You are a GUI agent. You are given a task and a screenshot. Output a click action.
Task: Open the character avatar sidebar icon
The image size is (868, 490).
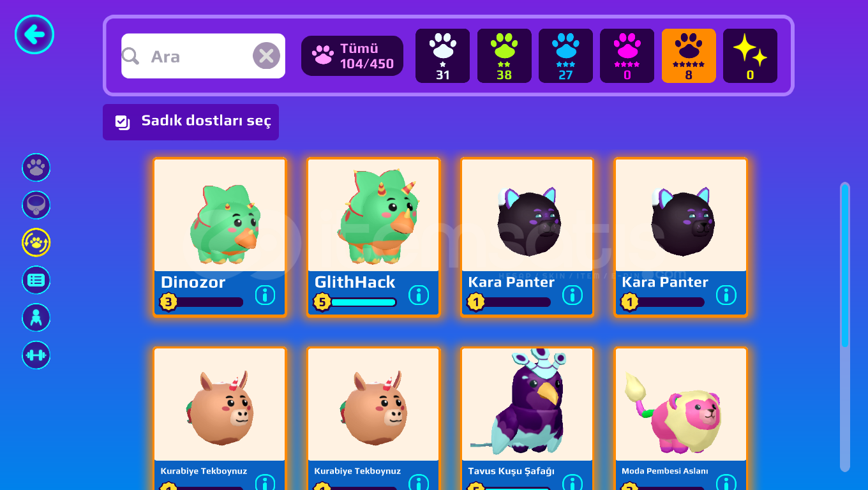coord(36,318)
